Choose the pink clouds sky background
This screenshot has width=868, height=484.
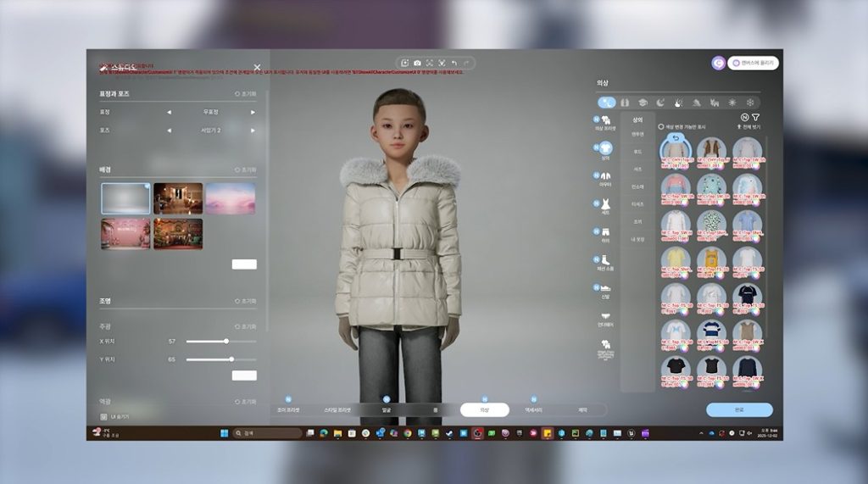(231, 198)
